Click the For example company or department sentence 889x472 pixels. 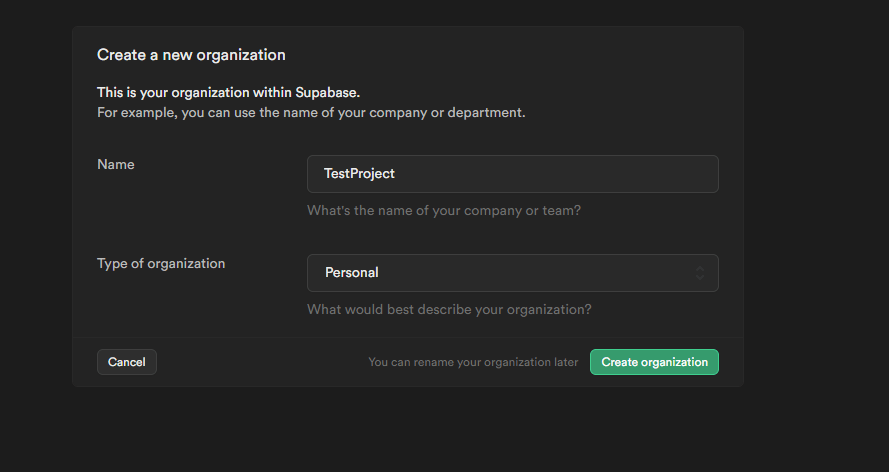311,113
